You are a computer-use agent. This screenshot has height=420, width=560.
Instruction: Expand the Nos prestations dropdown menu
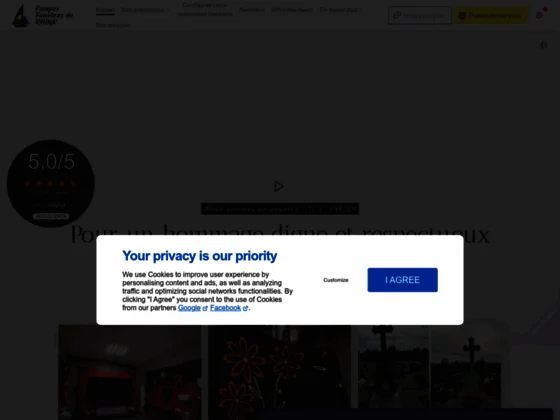(145, 10)
